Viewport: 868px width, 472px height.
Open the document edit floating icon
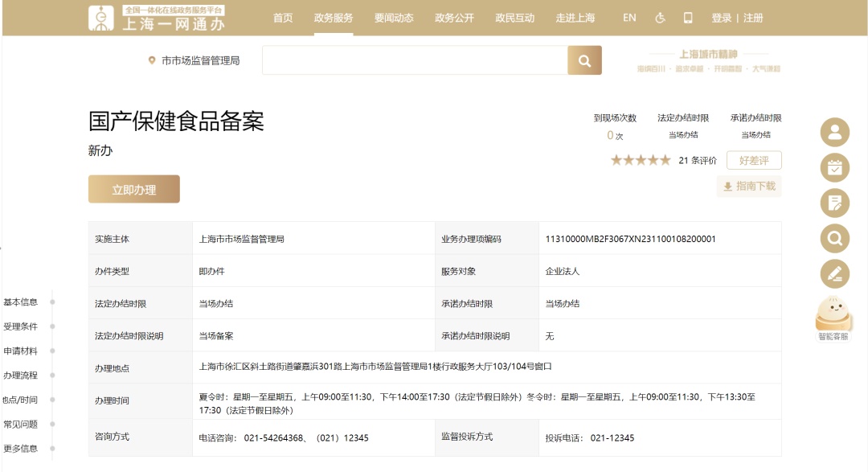(834, 203)
